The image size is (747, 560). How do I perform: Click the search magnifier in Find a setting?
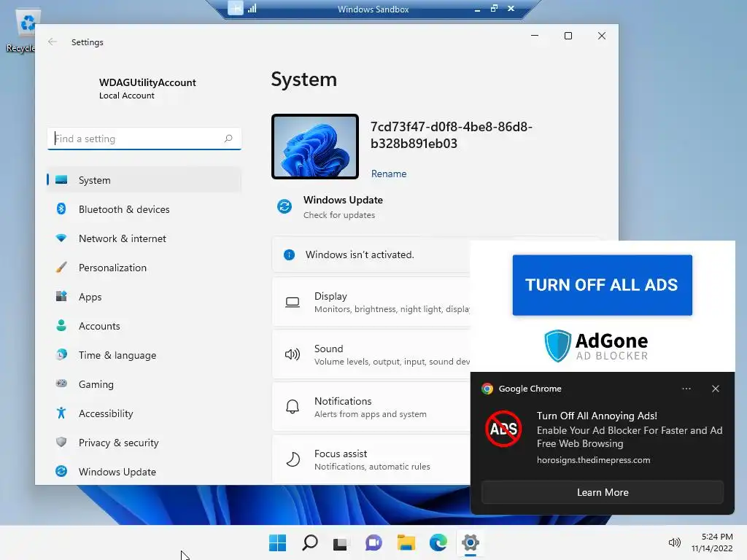point(228,139)
